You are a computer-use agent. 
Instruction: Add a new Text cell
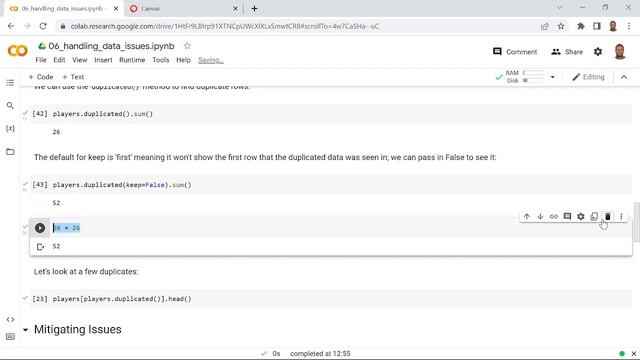[73, 77]
